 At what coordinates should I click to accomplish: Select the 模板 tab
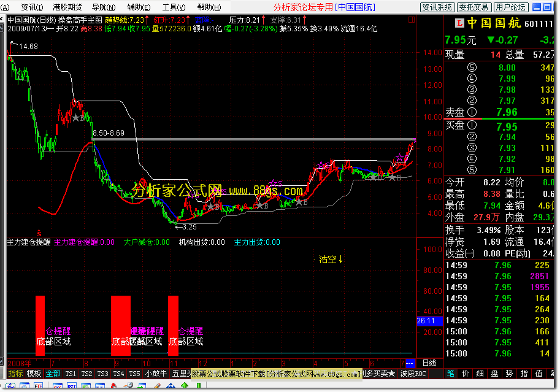(34, 374)
